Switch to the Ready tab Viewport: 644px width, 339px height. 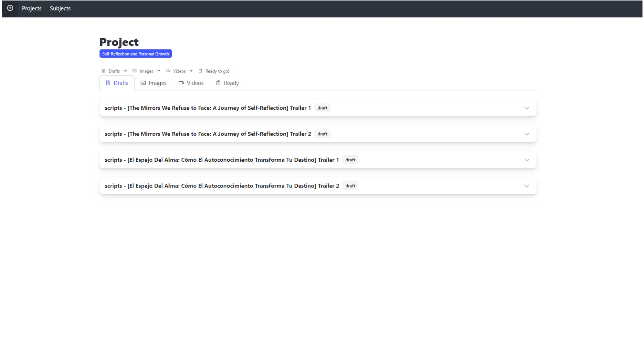[227, 83]
